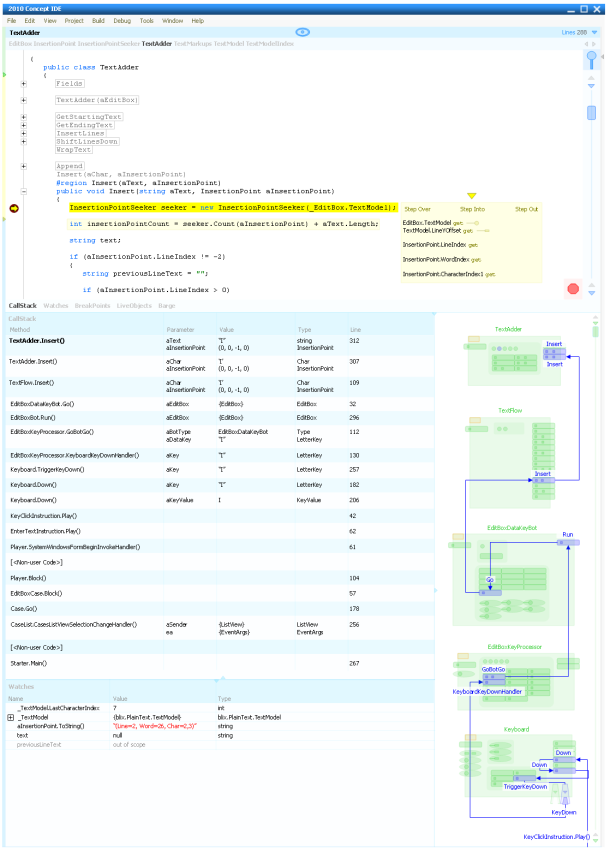The width and height of the screenshot is (610, 851).
Task: Click the yellow triangle above the step panel
Action: coord(472,195)
